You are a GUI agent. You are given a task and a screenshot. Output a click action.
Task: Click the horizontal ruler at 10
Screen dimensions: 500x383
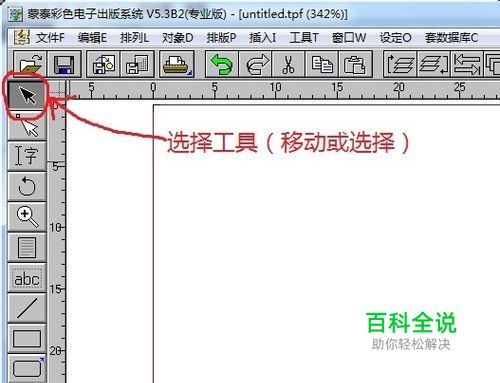(275, 89)
